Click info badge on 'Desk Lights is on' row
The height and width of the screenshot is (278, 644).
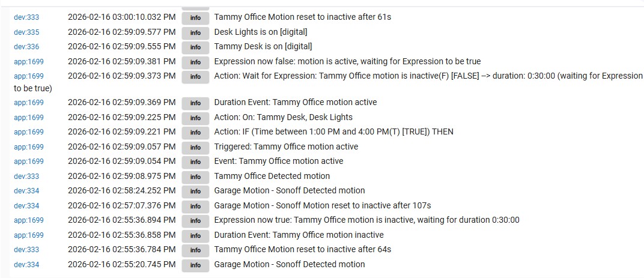tap(195, 32)
